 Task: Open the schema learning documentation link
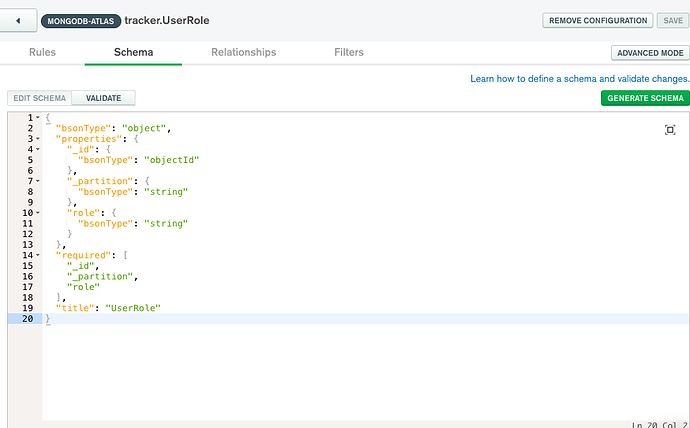(579, 78)
